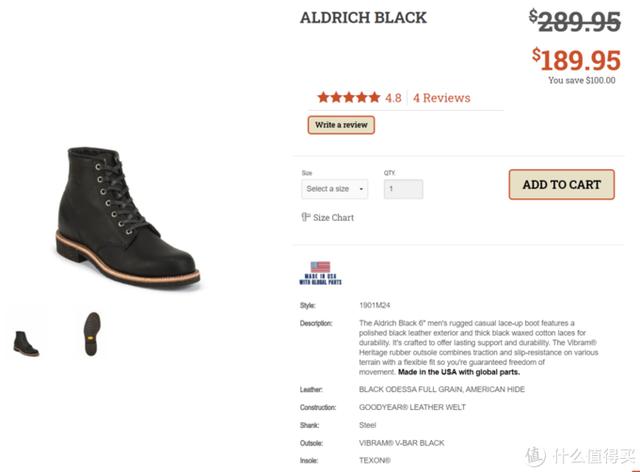The width and height of the screenshot is (640, 472).
Task: Click the Made in USA flag badge
Action: coord(320,272)
